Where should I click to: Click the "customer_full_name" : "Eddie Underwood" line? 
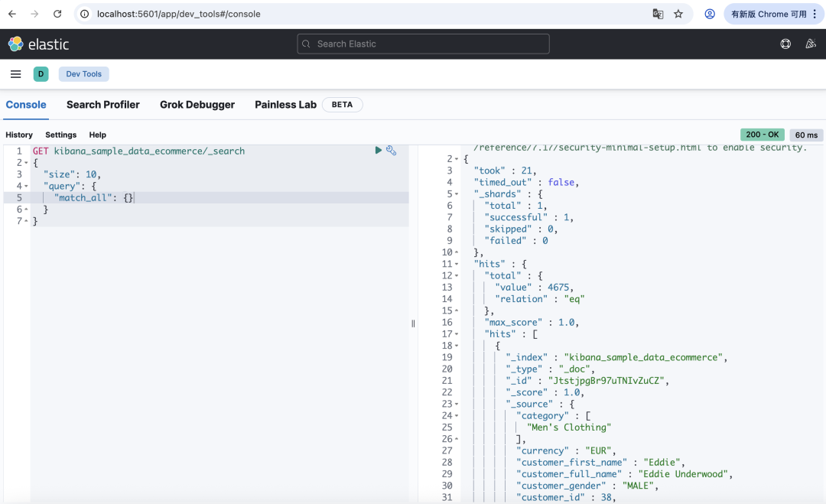[x=625, y=474]
